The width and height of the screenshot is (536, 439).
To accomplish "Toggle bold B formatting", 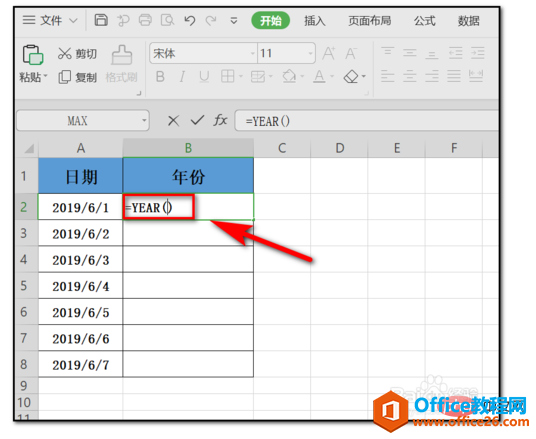I will [x=160, y=77].
